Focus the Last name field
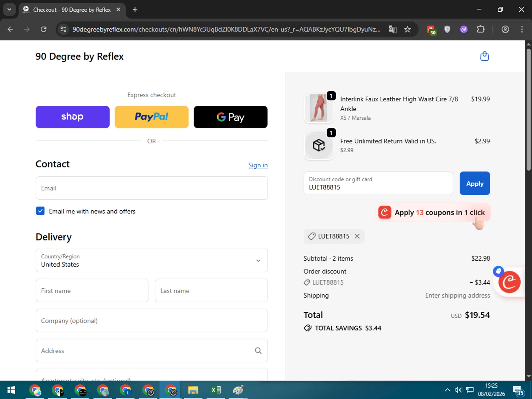Viewport: 532px width, 399px height. click(x=211, y=290)
